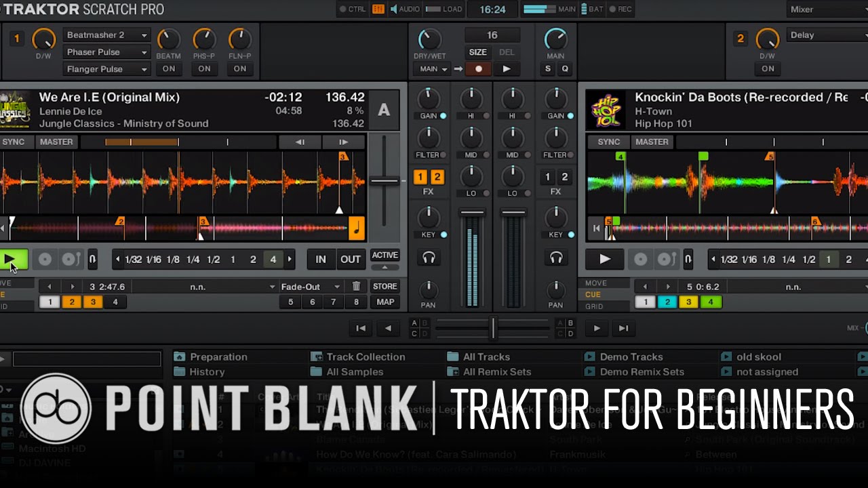Collapse advanced panel below ACTIVE button
Viewport: 868px width, 488px height.
point(384,268)
